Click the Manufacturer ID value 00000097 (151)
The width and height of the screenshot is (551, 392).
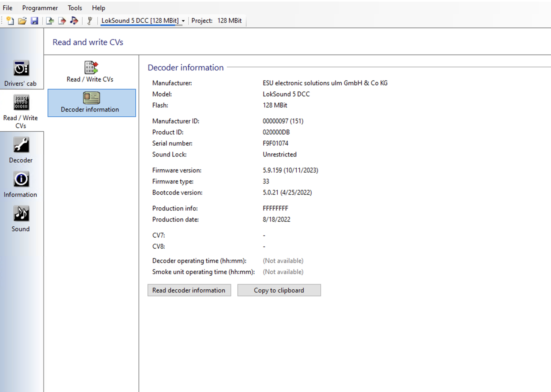click(x=283, y=121)
